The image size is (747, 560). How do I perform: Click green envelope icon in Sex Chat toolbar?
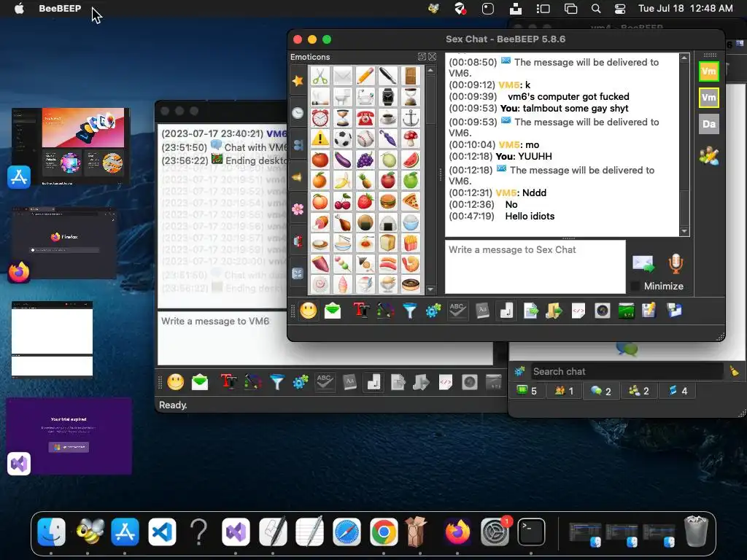click(x=333, y=311)
